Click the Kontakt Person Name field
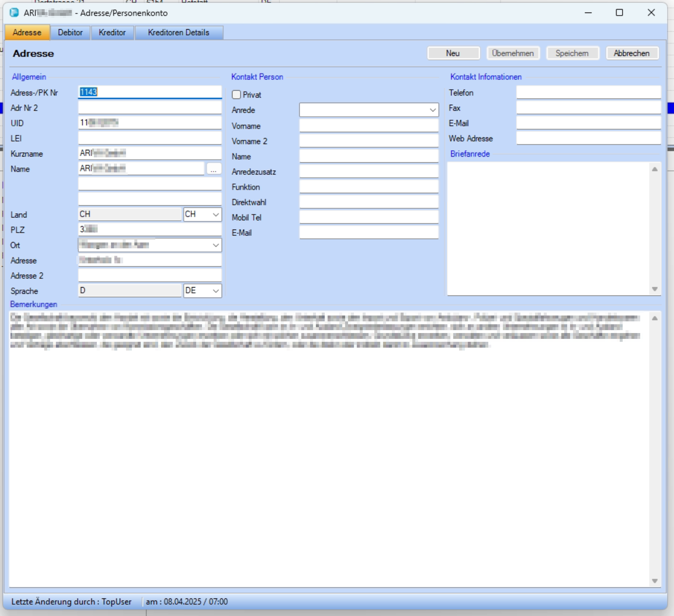674x616 pixels. point(369,156)
